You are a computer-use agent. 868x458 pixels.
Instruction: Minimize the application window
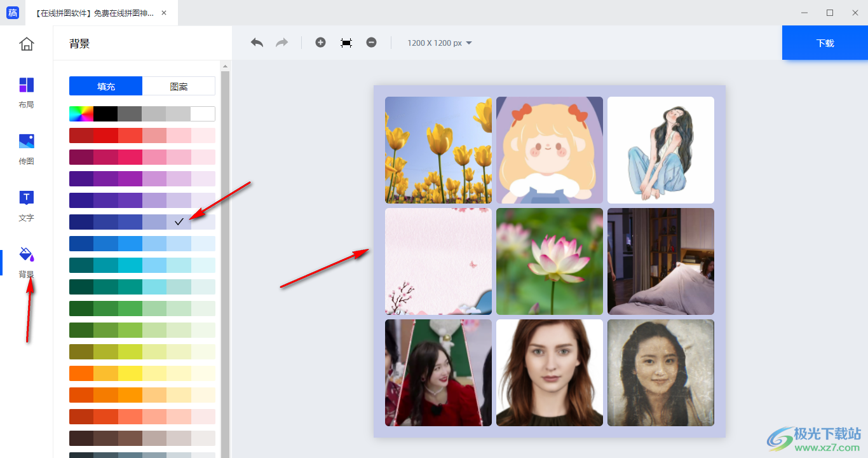(x=804, y=13)
